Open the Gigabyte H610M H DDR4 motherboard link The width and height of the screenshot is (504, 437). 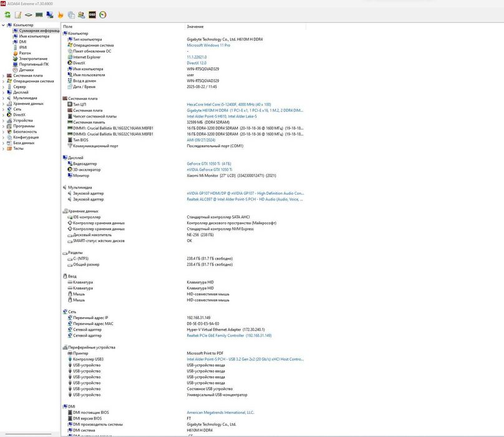[x=245, y=110]
